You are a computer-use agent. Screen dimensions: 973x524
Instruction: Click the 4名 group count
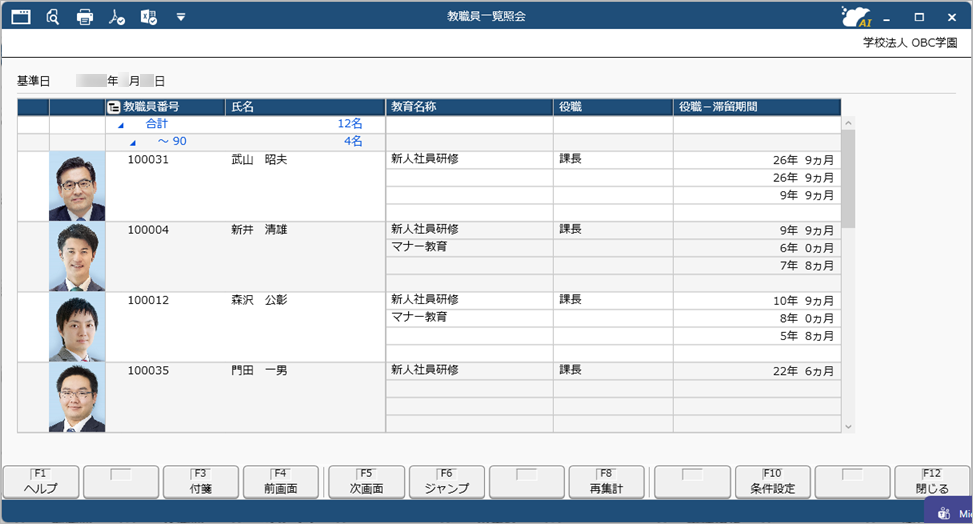point(353,142)
